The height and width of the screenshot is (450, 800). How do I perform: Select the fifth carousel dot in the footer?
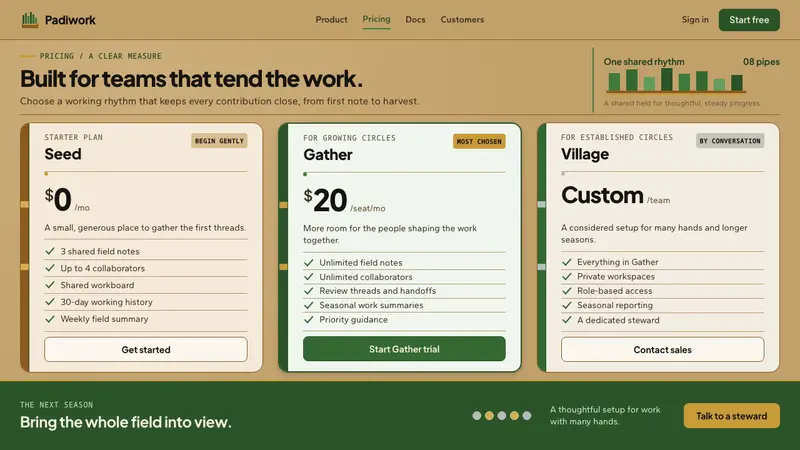pyautogui.click(x=527, y=416)
